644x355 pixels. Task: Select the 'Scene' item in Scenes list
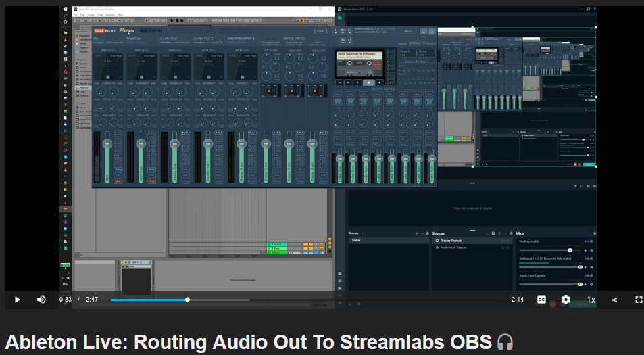tap(389, 240)
